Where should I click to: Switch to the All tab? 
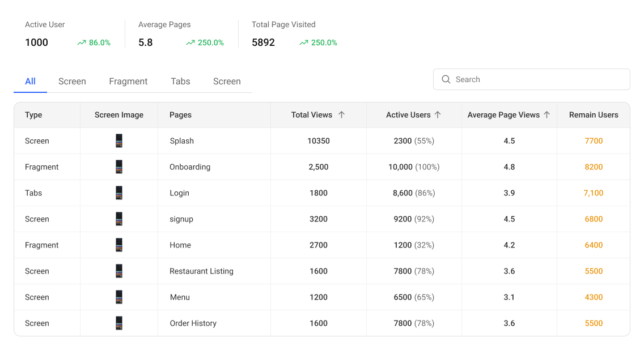coord(30,82)
